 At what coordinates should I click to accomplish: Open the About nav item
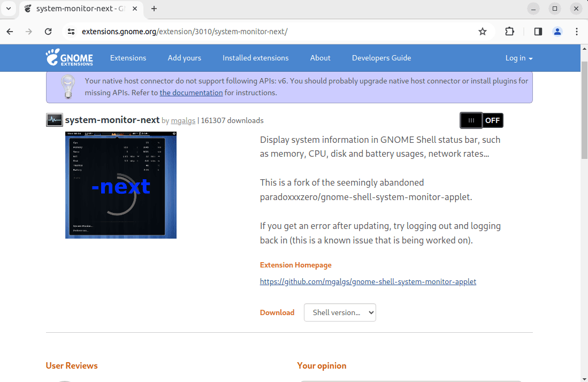(x=320, y=58)
